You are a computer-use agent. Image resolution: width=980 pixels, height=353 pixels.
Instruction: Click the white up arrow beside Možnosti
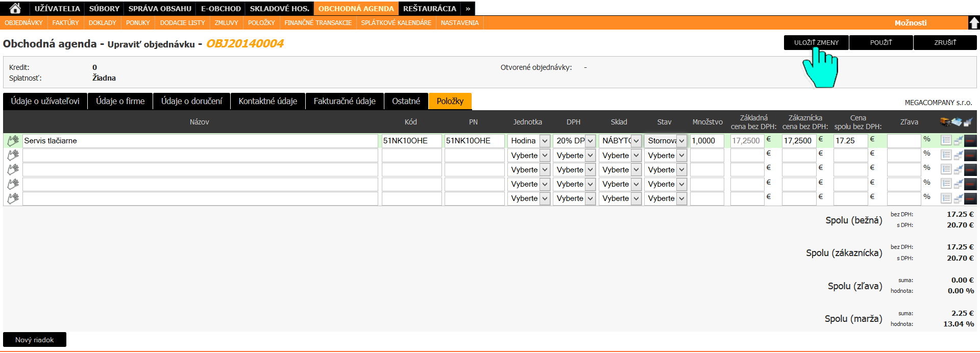point(974,23)
